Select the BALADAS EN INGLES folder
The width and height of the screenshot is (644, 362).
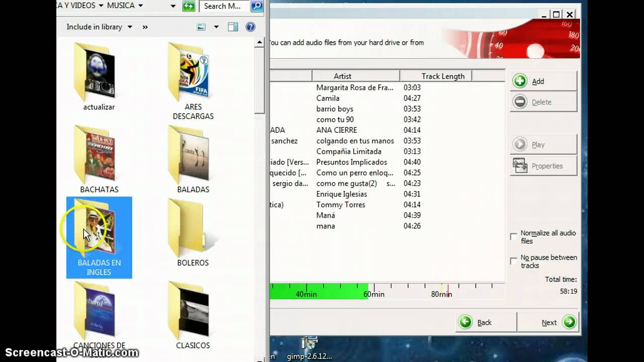[x=99, y=237]
